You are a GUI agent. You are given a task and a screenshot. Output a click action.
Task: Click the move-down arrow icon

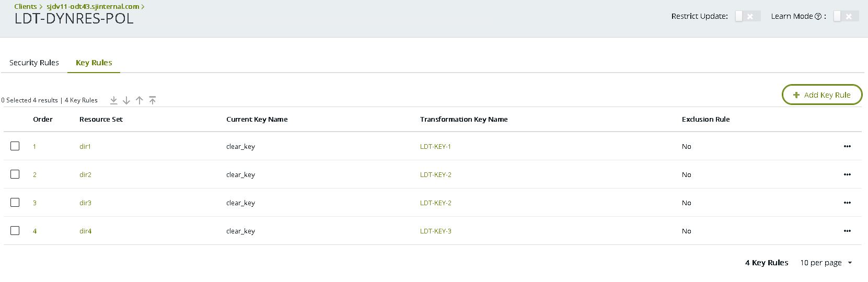click(x=126, y=100)
